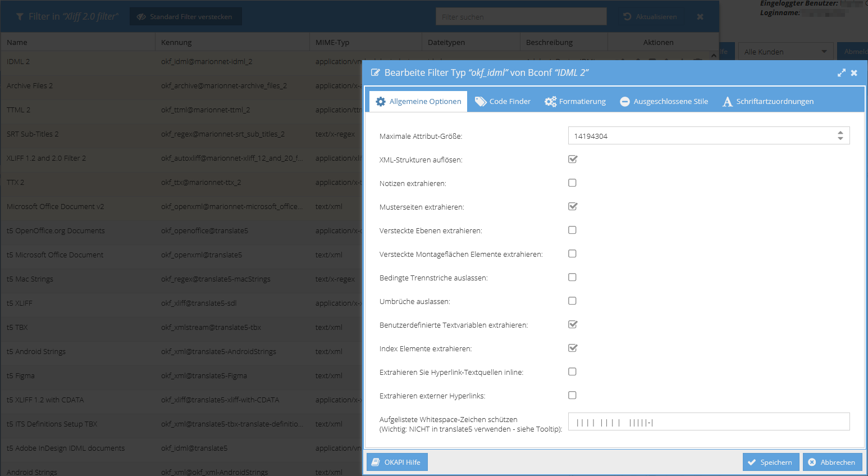
Task: Open the Alle Kunden dropdown
Action: 785,52
